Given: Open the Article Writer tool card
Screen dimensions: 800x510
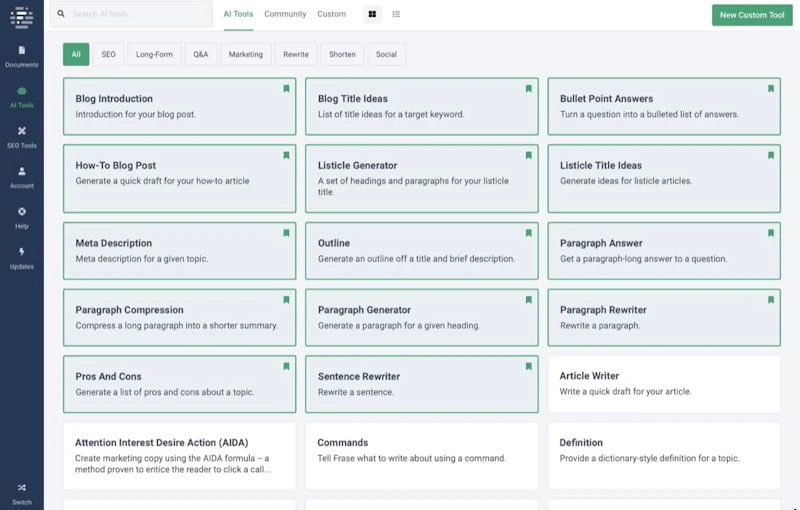Looking at the screenshot, I should tap(663, 384).
